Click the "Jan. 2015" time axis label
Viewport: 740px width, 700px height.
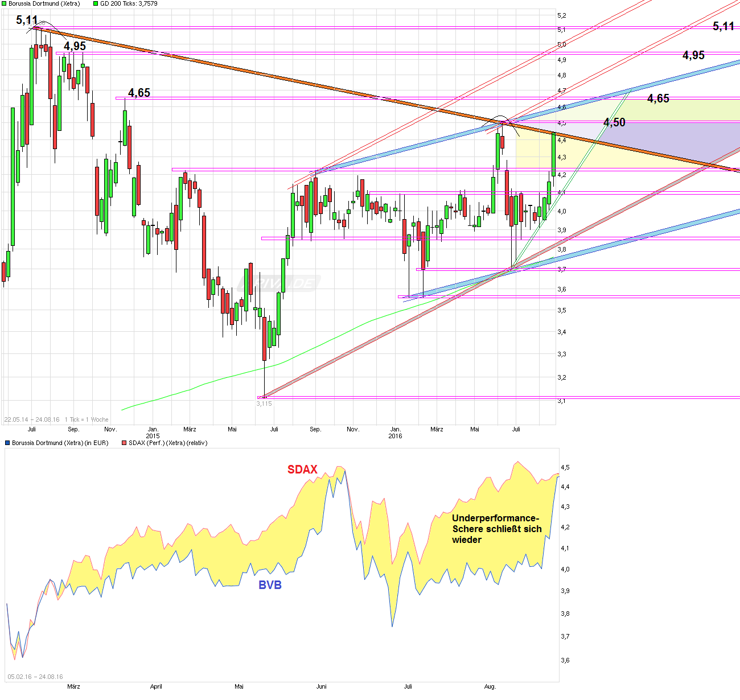click(153, 433)
